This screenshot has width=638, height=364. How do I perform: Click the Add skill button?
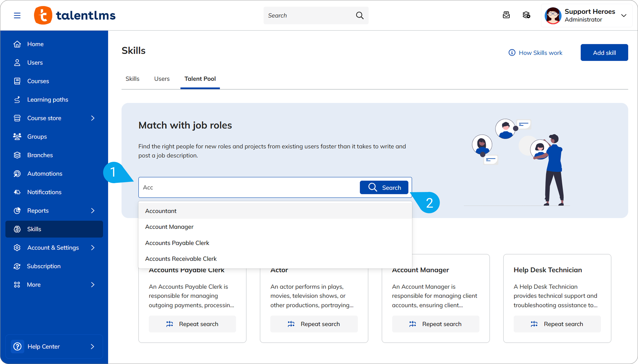click(604, 53)
